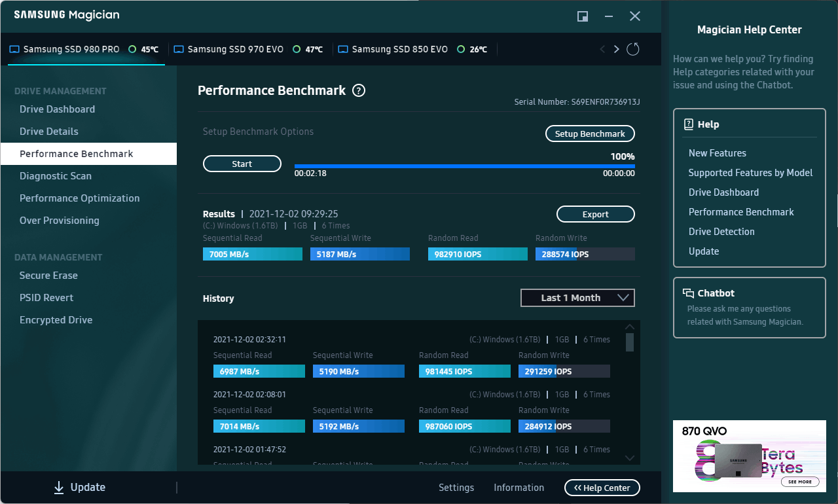Image resolution: width=838 pixels, height=504 pixels.
Task: Select Performance Benchmark in the sidebar
Action: pyautogui.click(x=88, y=154)
